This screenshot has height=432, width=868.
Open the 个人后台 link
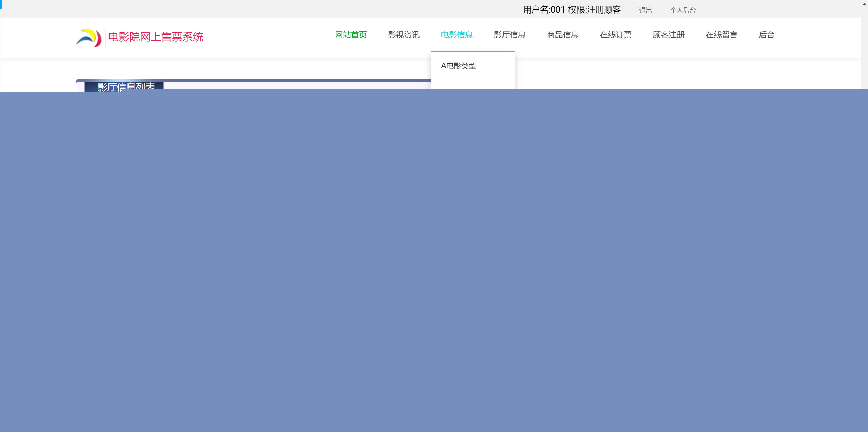683,11
